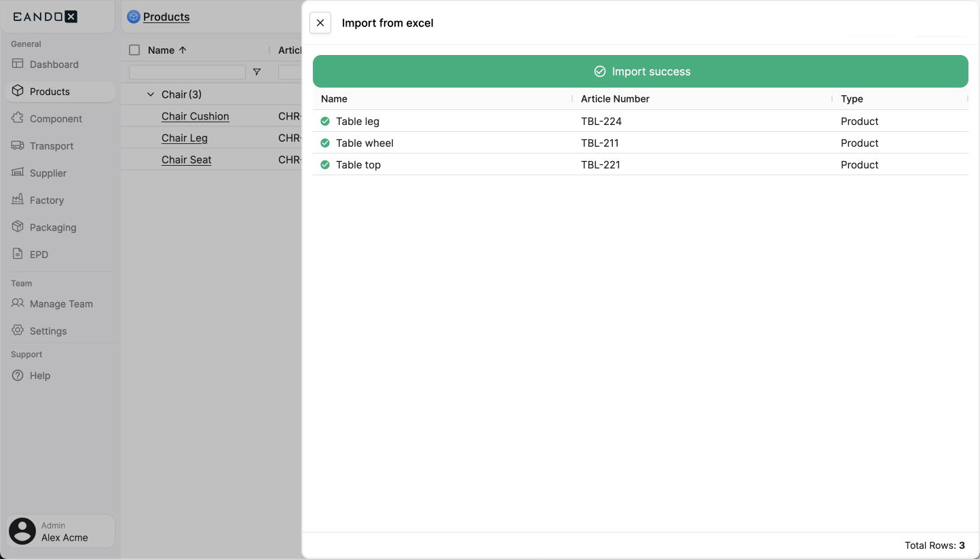Open the Manage Team page
The image size is (980, 559).
[61, 304]
